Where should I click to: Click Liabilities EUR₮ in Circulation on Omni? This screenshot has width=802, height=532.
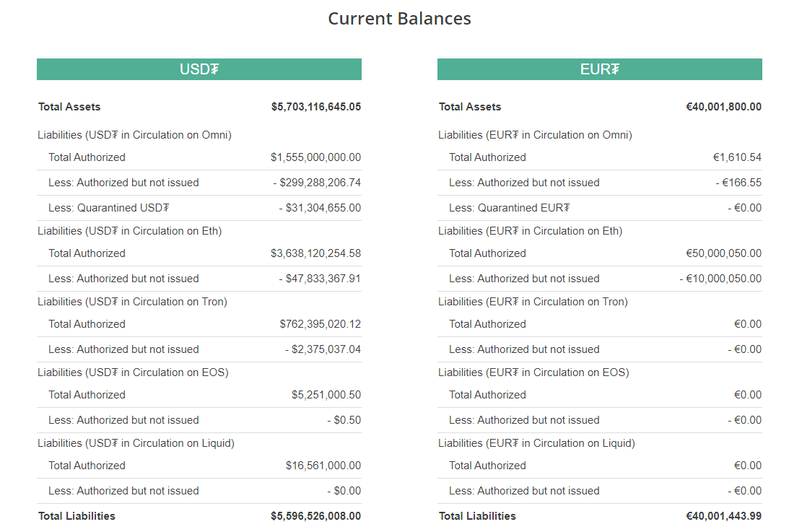535,135
